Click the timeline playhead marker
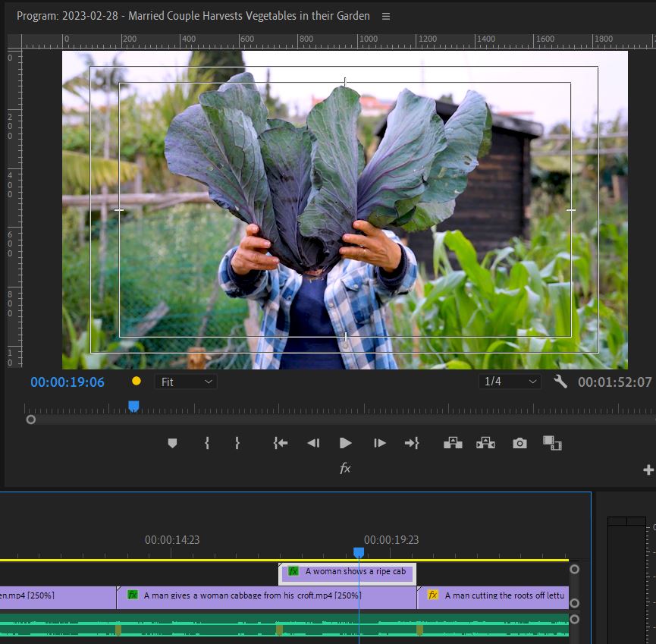 359,553
